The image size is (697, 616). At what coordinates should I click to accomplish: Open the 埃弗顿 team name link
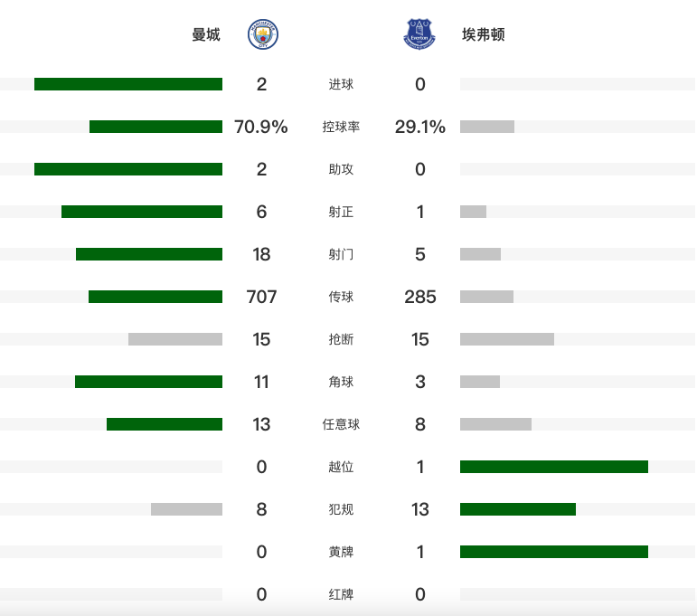484,35
